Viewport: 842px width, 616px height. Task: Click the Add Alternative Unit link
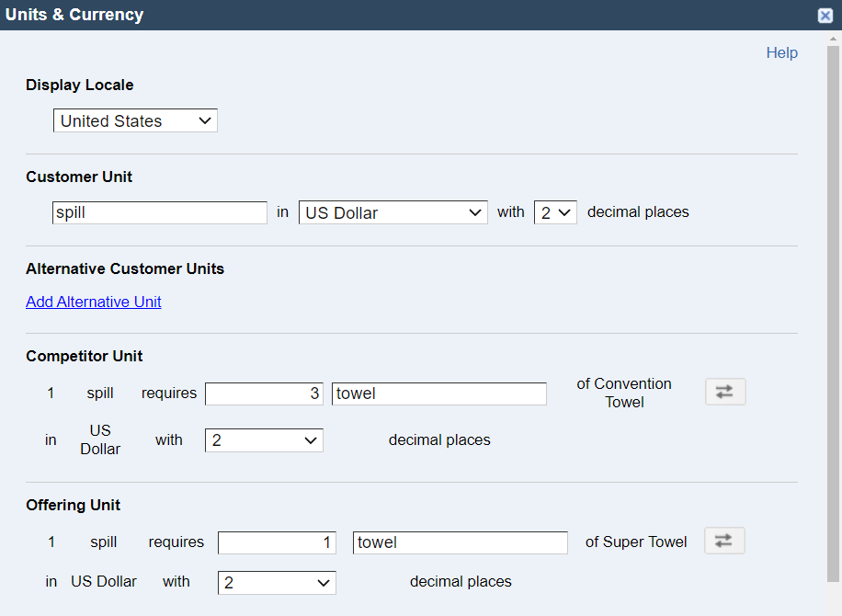point(94,302)
